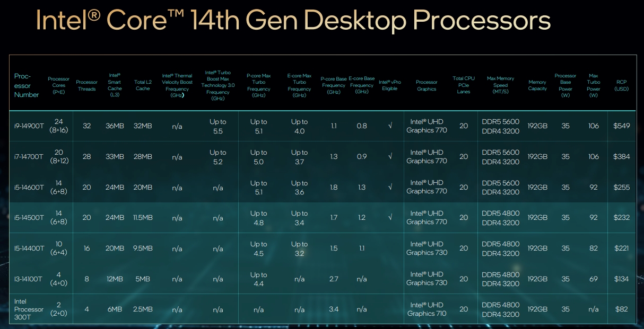
Task: Select the "Memory Capacity" column header
Action: pyautogui.click(x=537, y=85)
